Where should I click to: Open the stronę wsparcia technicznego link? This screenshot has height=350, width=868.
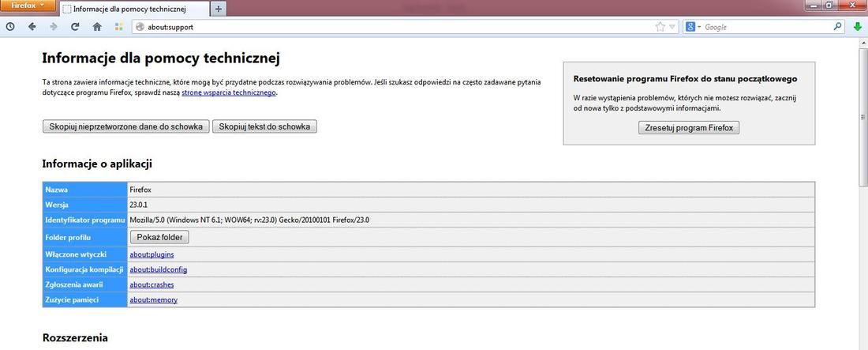point(229,93)
